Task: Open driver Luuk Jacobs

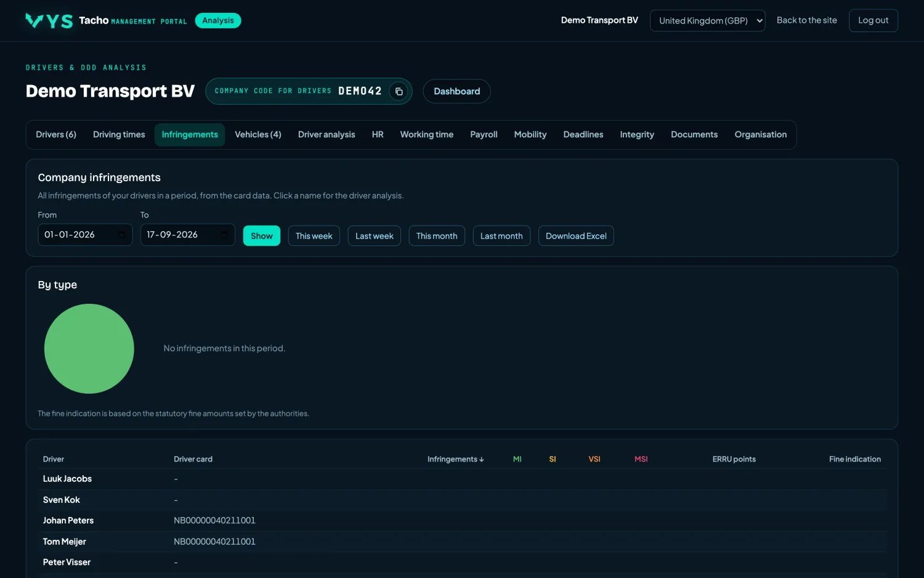Action: point(67,479)
